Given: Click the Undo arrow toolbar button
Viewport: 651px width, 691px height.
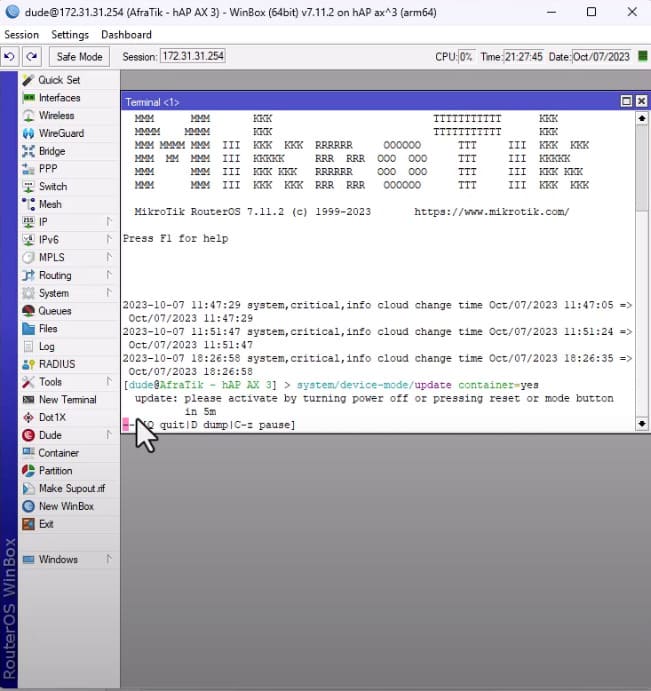Looking at the screenshot, I should (x=9, y=56).
